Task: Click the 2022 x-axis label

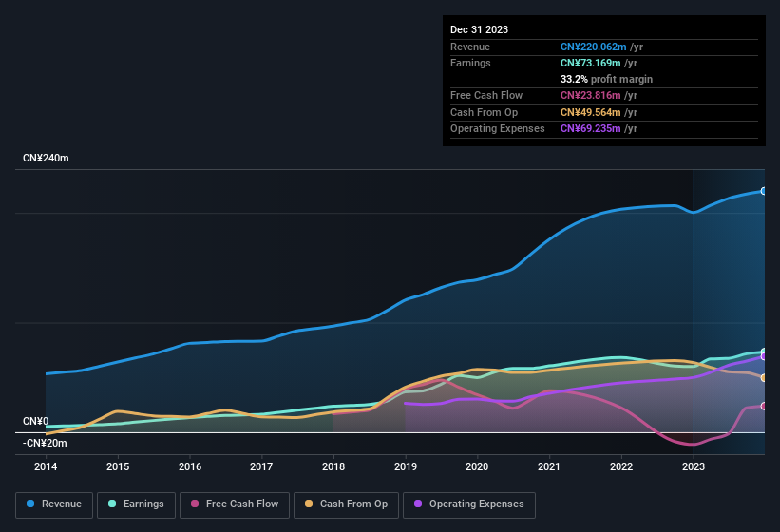Action: pos(621,466)
